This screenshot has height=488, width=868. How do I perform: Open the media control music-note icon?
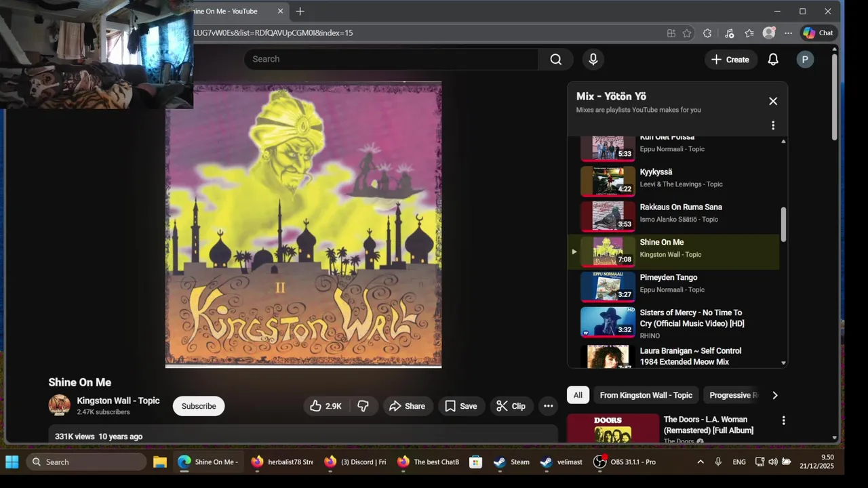pos(729,33)
